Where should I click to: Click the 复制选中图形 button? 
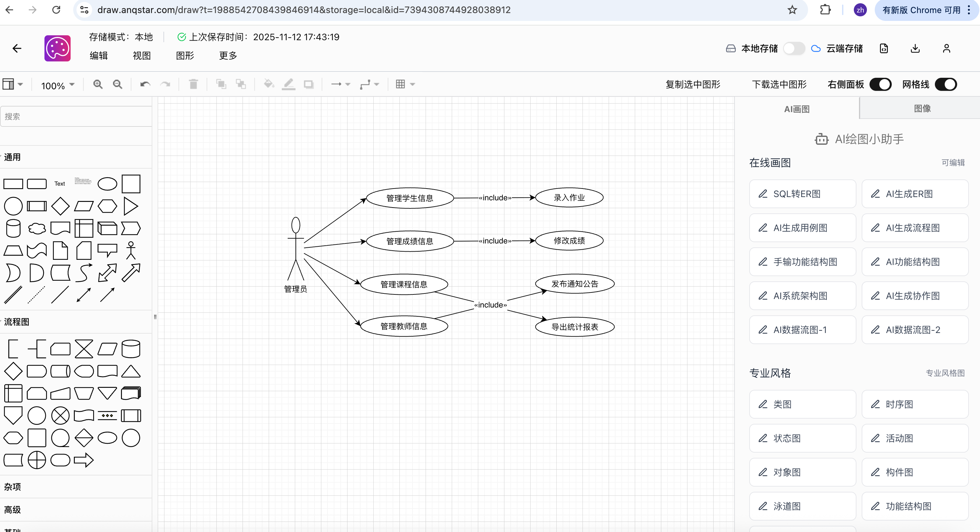coord(692,84)
